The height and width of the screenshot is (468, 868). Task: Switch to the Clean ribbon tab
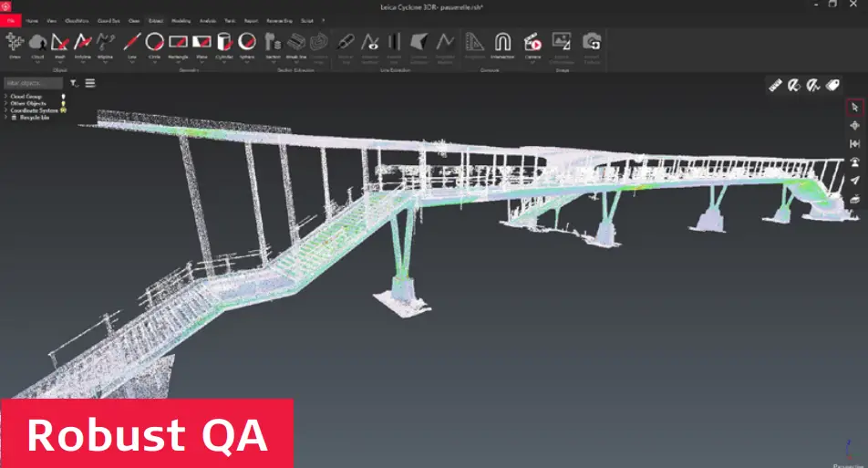[135, 21]
